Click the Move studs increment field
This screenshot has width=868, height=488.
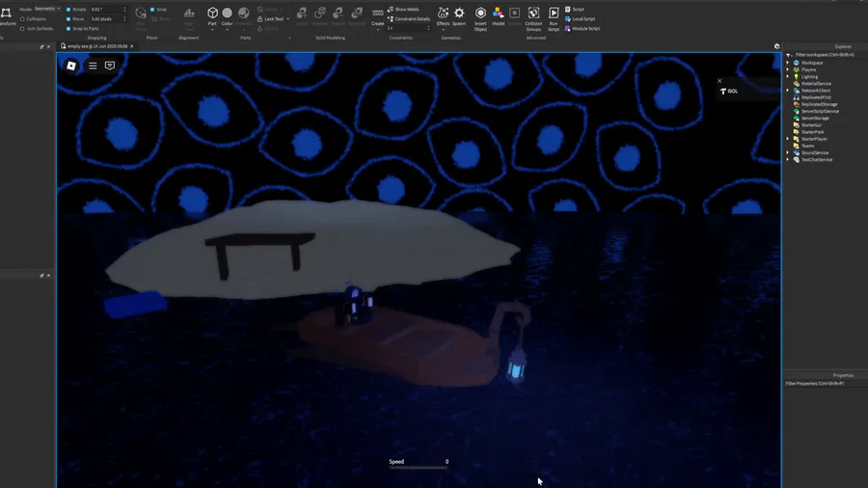108,19
